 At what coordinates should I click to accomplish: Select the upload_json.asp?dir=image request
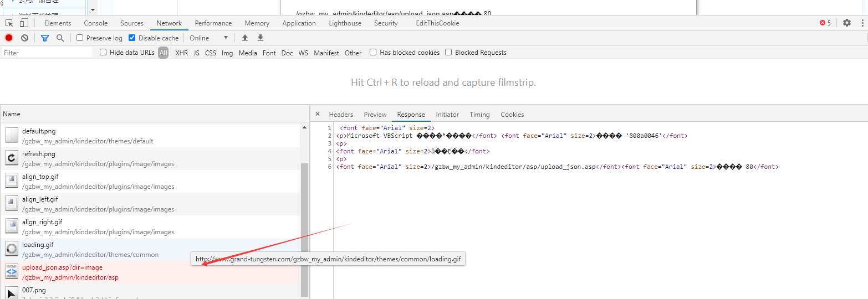62,267
